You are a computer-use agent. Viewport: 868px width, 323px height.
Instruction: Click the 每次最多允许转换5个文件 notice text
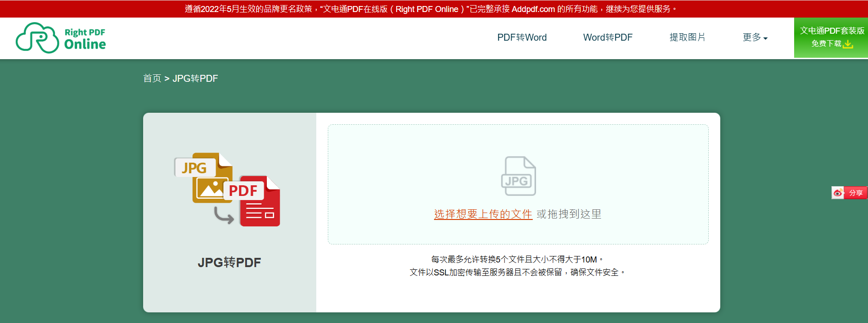click(x=518, y=259)
